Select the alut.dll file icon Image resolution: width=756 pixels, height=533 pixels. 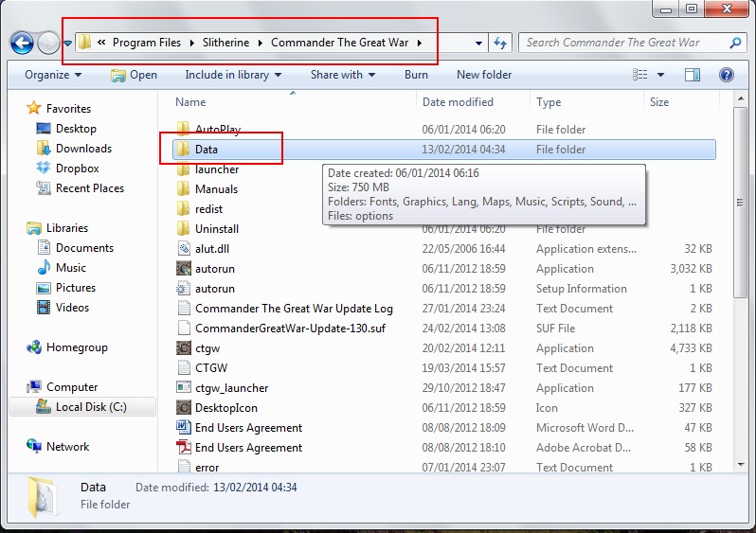pyautogui.click(x=183, y=249)
